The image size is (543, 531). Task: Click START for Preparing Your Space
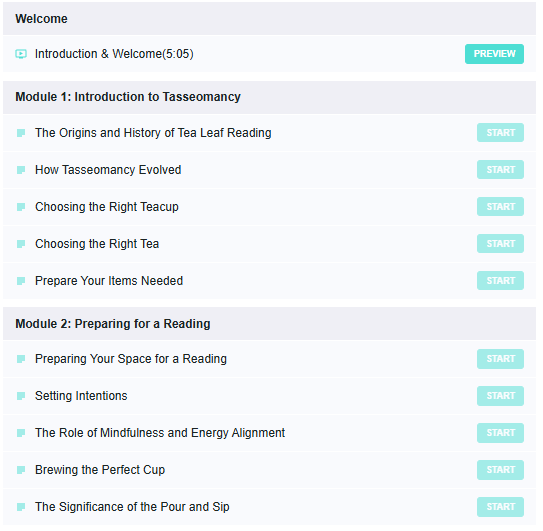pyautogui.click(x=500, y=359)
